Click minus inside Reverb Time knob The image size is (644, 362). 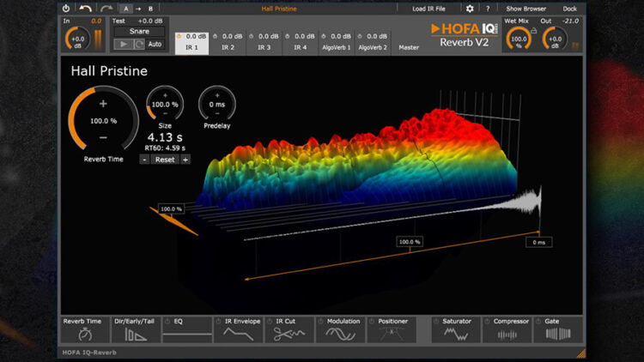103,137
